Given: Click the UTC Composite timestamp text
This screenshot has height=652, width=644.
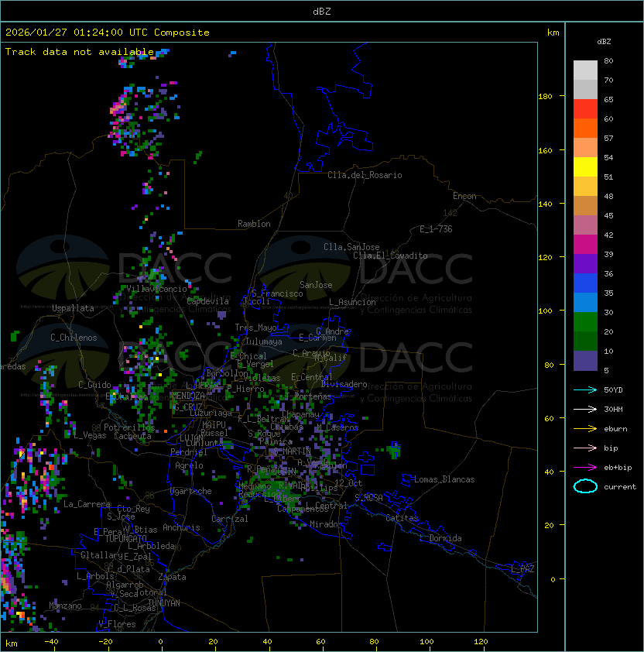Looking at the screenshot, I should pos(108,33).
